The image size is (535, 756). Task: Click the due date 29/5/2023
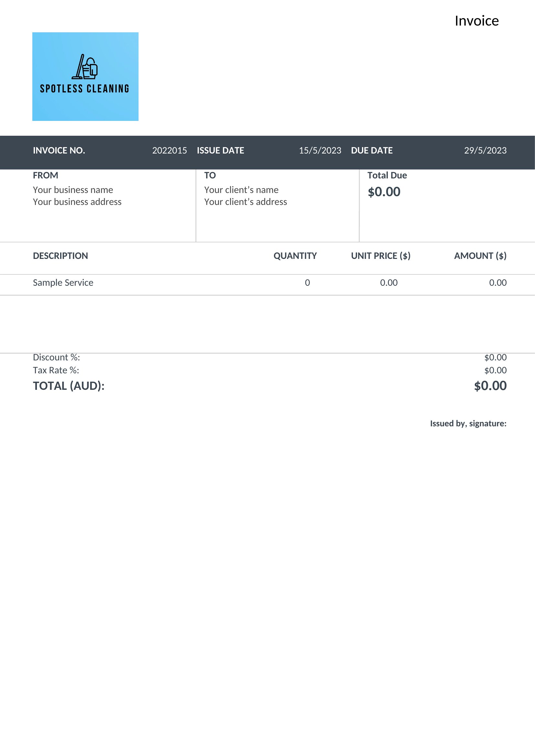[x=485, y=151]
